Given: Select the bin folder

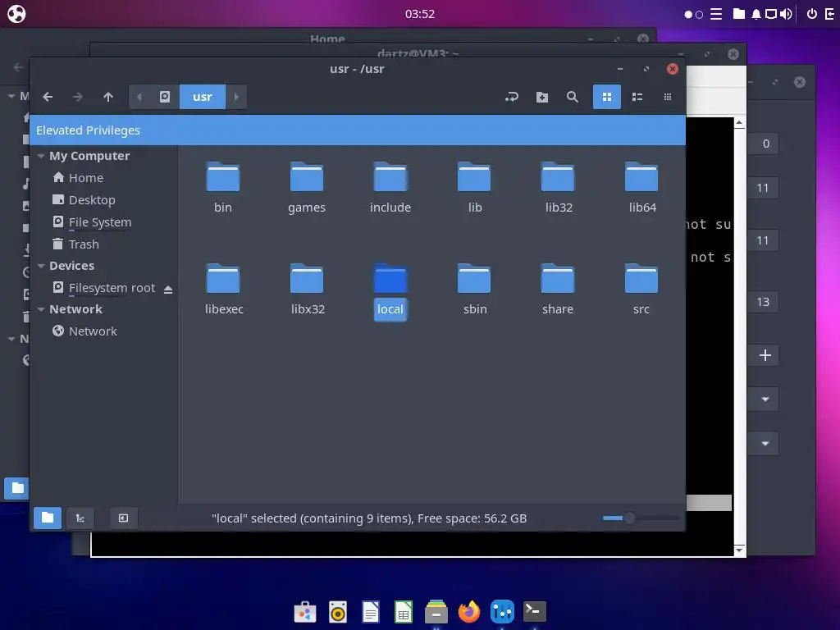Looking at the screenshot, I should [x=223, y=188].
